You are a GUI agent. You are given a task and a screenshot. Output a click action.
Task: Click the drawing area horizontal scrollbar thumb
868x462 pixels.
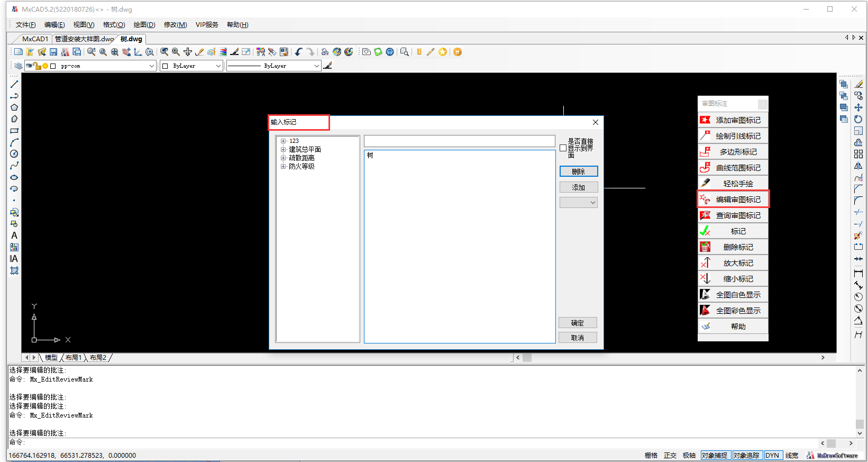[x=527, y=358]
